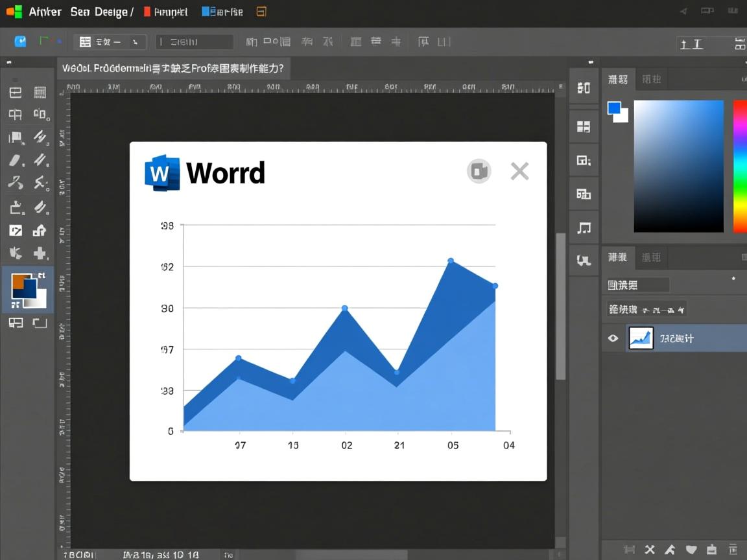Click the blue app icon in options bar
This screenshot has width=747, height=560.
(21, 41)
